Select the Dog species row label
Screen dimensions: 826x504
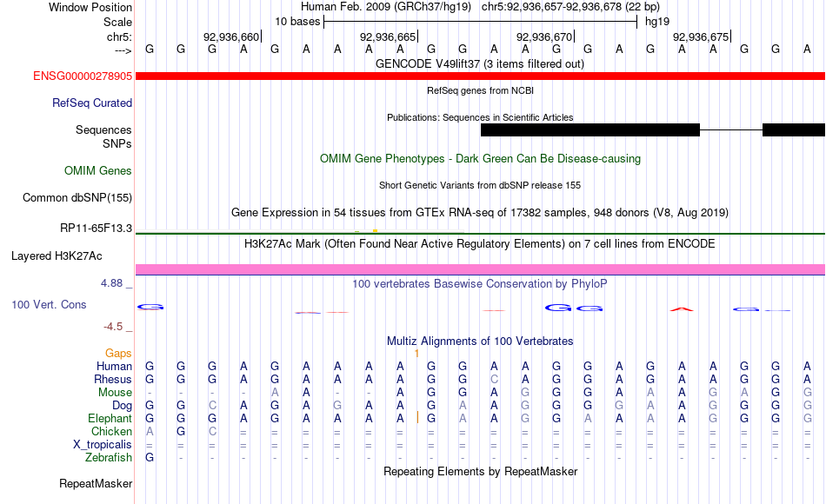coord(123,406)
